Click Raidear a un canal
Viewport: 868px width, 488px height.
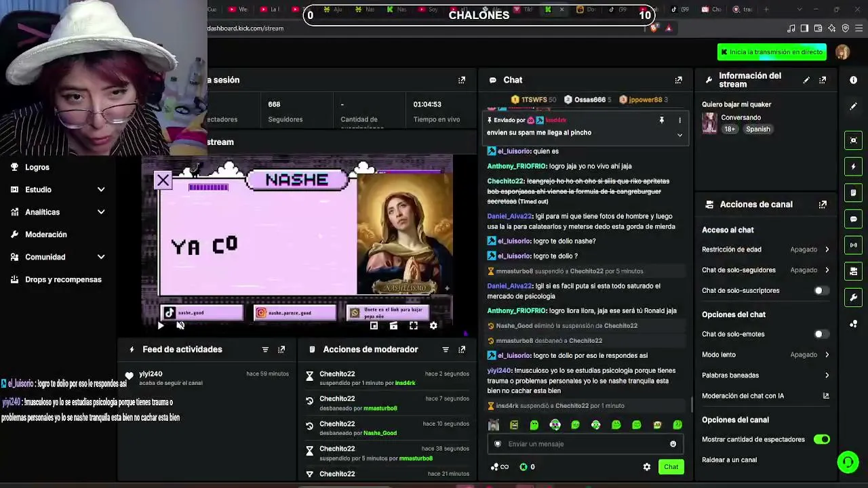(729, 460)
